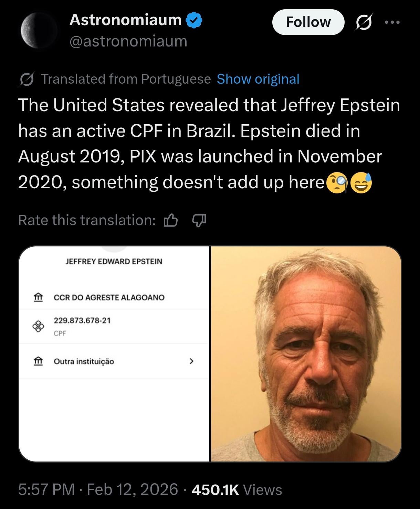The height and width of the screenshot is (509, 420).
Task: Rate translation with thumbs up
Action: coord(171,220)
